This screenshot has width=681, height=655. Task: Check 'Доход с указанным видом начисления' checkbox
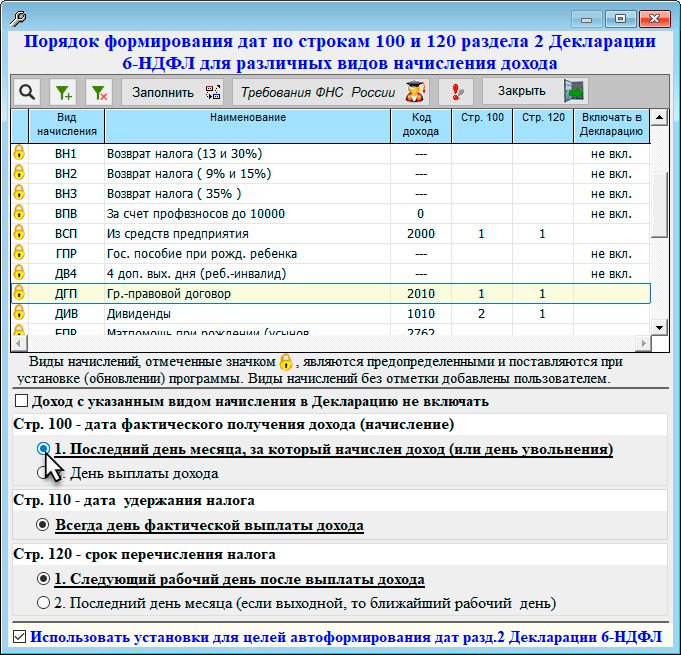tap(21, 400)
